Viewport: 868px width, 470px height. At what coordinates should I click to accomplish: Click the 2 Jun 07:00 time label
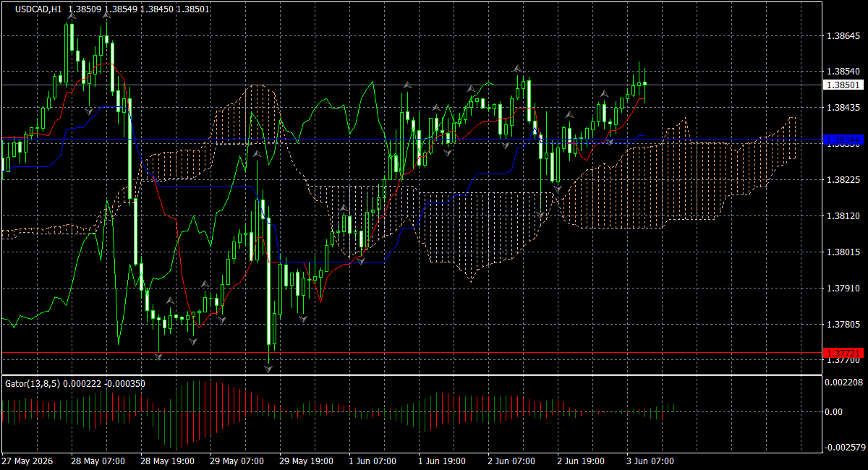pyautogui.click(x=511, y=461)
